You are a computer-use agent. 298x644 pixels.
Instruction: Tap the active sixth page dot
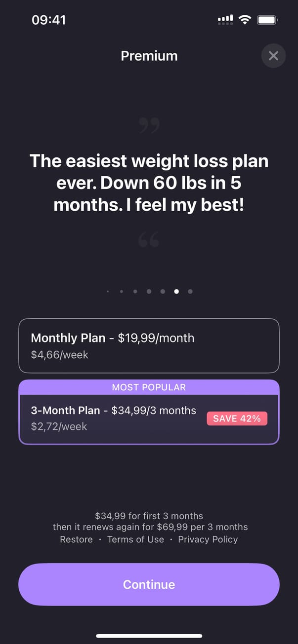(176, 292)
